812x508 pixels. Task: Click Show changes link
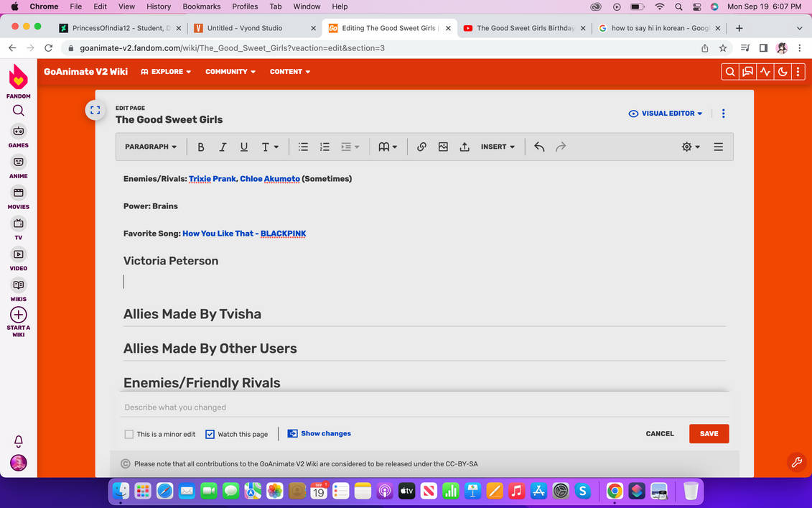pyautogui.click(x=319, y=433)
